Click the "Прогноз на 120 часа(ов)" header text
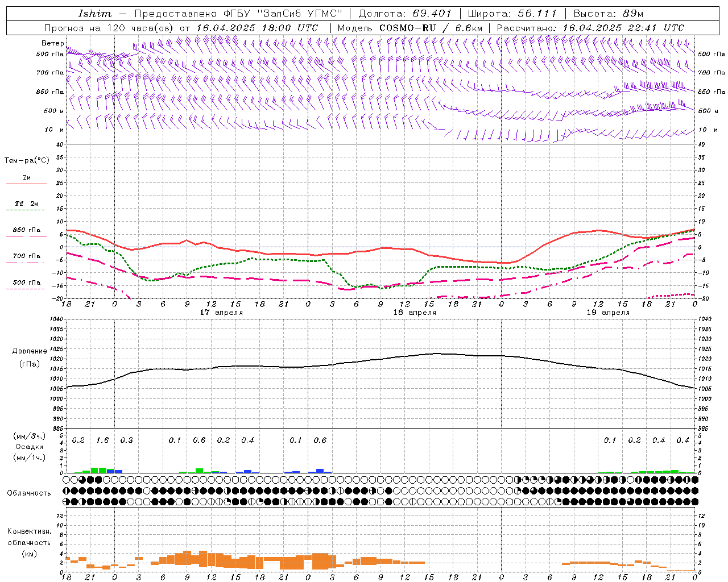728x582 pixels. (x=110, y=28)
